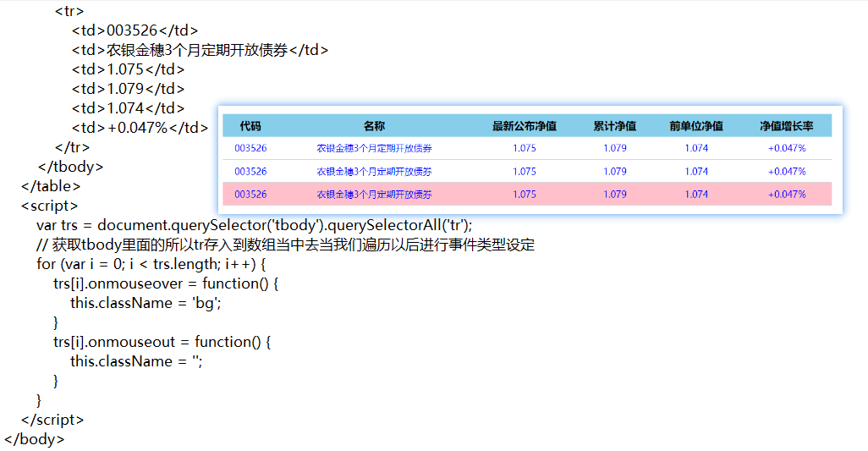Click the trs[i].onmouseout function line
The height and width of the screenshot is (451, 868).
click(162, 342)
